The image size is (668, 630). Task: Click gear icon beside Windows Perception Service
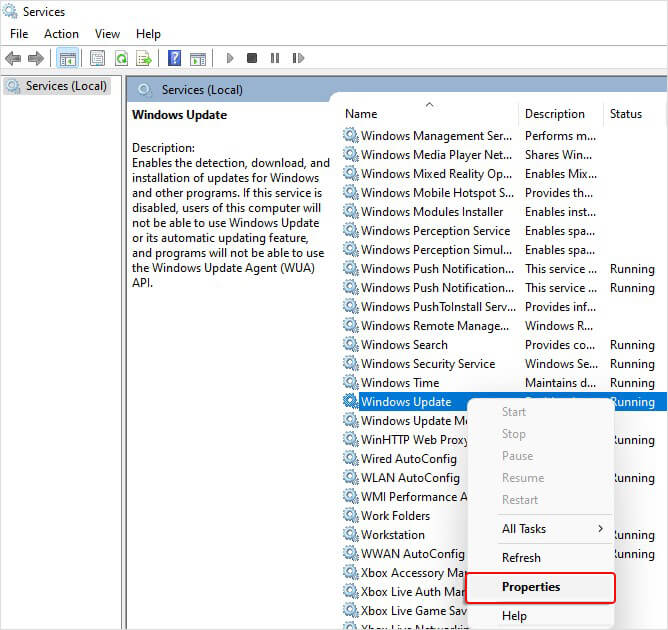tap(351, 230)
